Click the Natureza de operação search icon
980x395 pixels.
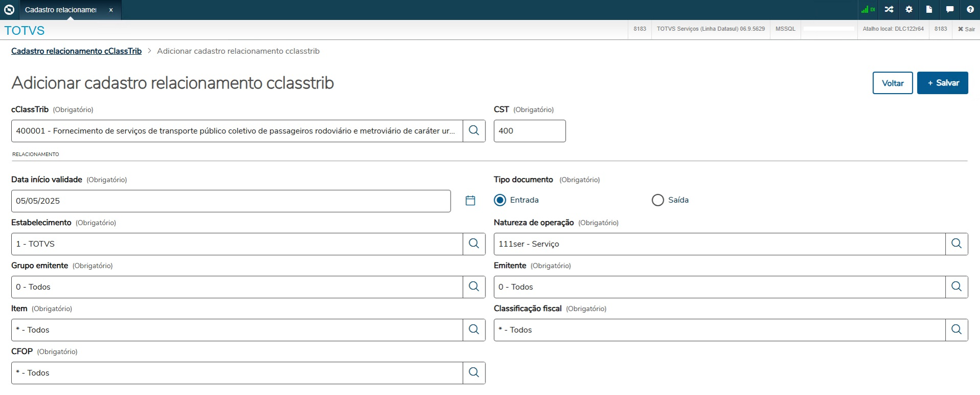956,244
